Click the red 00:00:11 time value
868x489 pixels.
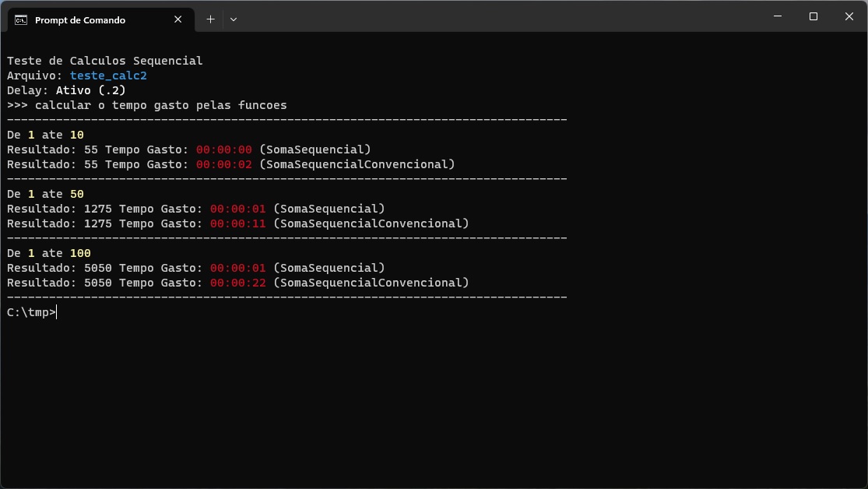tap(237, 223)
